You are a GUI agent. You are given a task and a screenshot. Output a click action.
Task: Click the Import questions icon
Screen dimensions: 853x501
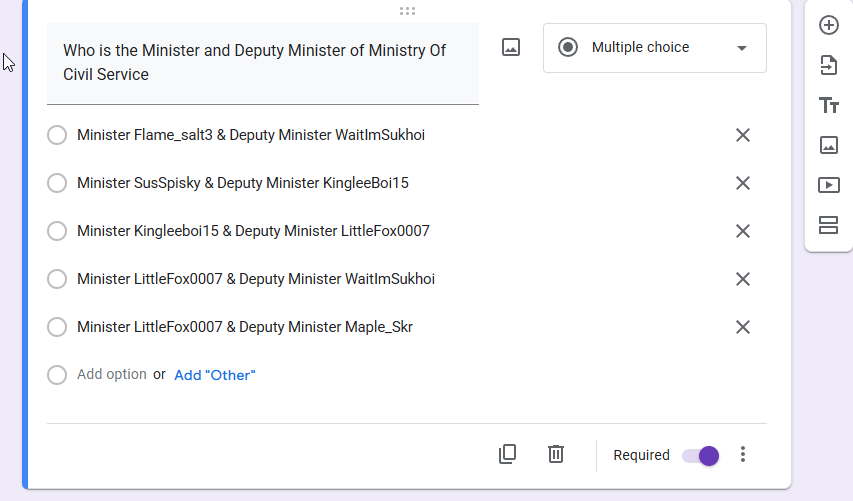(829, 65)
